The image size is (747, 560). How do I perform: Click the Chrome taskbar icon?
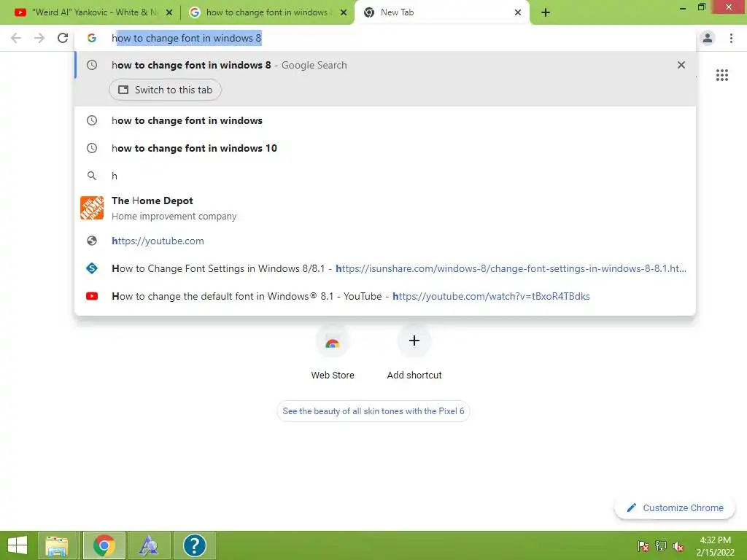104,545
